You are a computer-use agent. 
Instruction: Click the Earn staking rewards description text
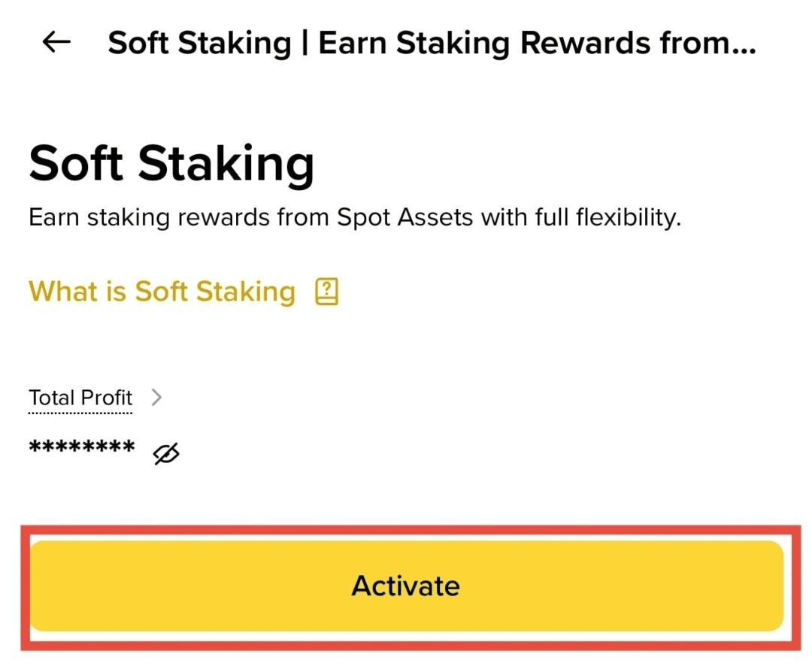[355, 217]
